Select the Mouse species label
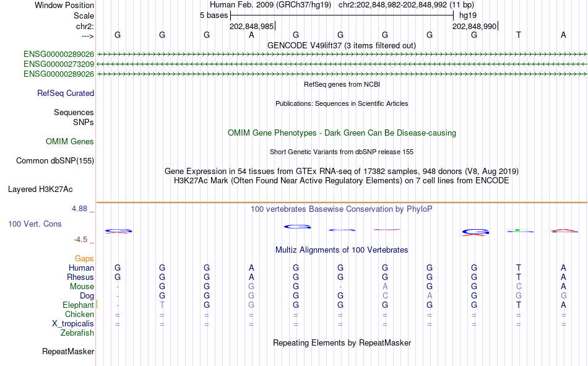Viewport: 588px width, 366px height. 82,286
